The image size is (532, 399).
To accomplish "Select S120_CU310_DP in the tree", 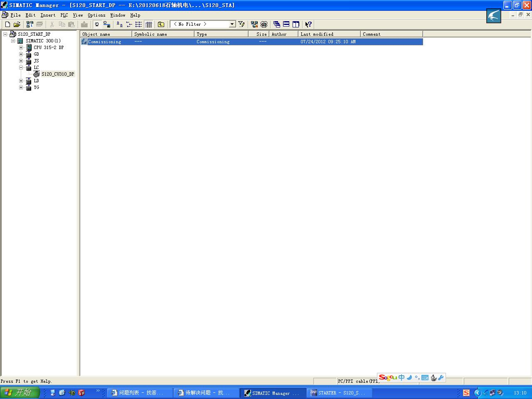I will click(x=58, y=74).
